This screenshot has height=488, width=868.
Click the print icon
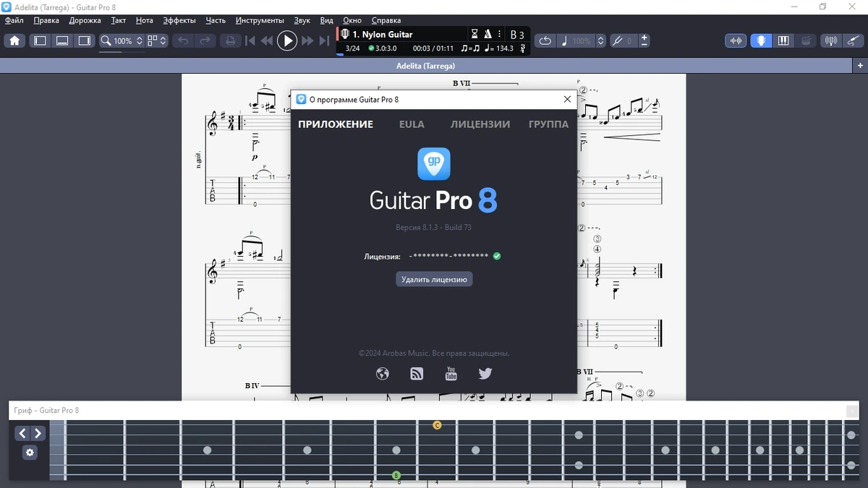pyautogui.click(x=230, y=41)
